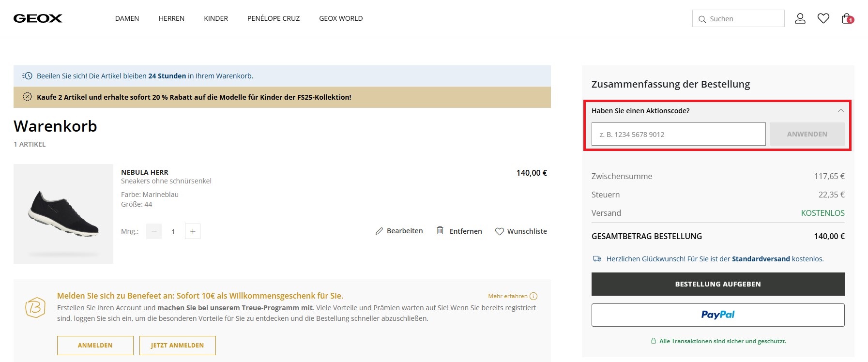The image size is (868, 362).
Task: Click the JETZT ANMELDEN button
Action: [x=178, y=346]
